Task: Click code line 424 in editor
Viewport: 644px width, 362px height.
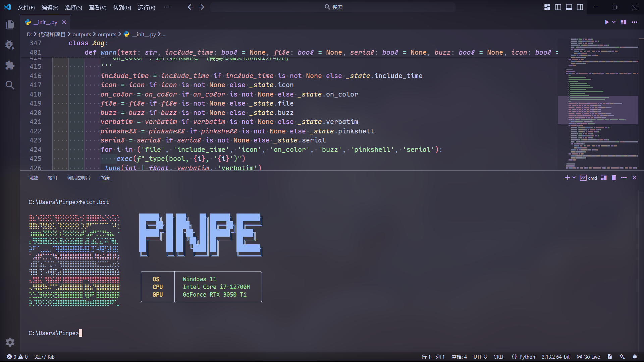Action: pyautogui.click(x=271, y=149)
